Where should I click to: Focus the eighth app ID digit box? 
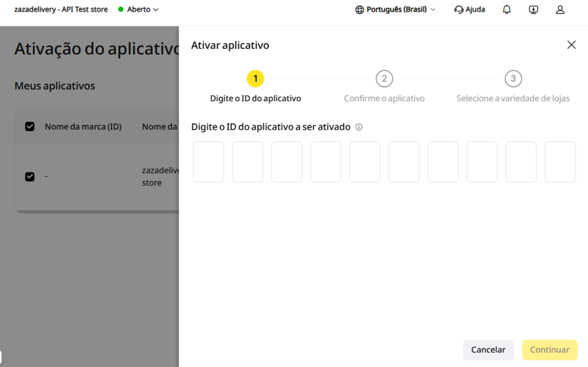coord(482,162)
